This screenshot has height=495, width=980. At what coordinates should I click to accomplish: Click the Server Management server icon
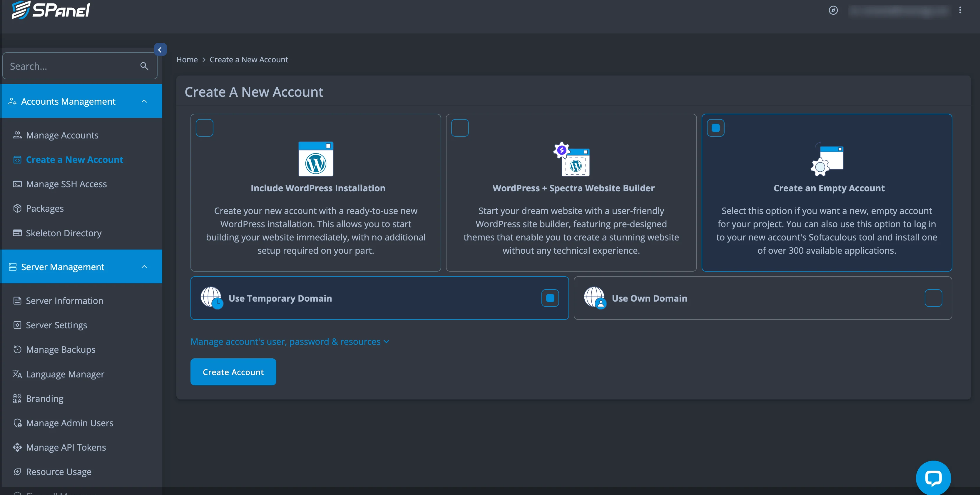point(13,267)
